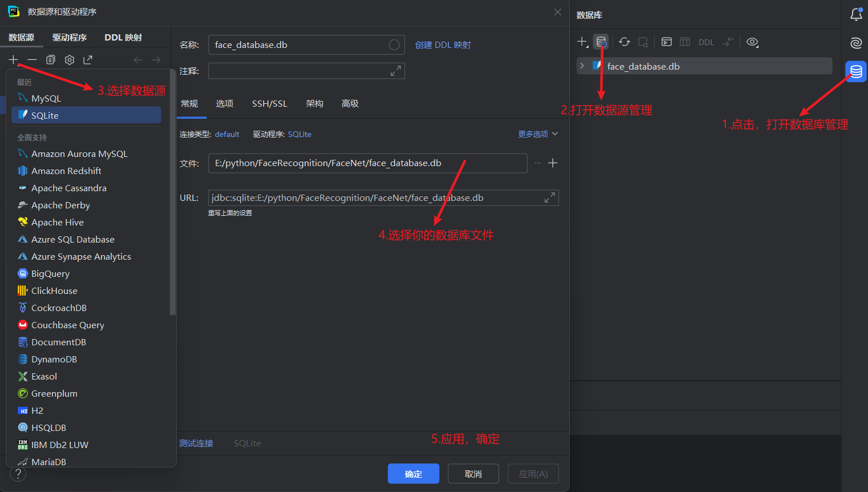Expand the comment field with its arrow icon
Image resolution: width=868 pixels, height=492 pixels.
click(395, 71)
